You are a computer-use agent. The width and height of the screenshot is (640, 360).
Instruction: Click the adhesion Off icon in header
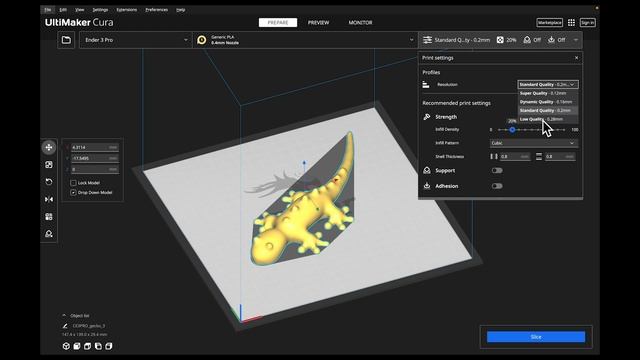[x=551, y=40]
